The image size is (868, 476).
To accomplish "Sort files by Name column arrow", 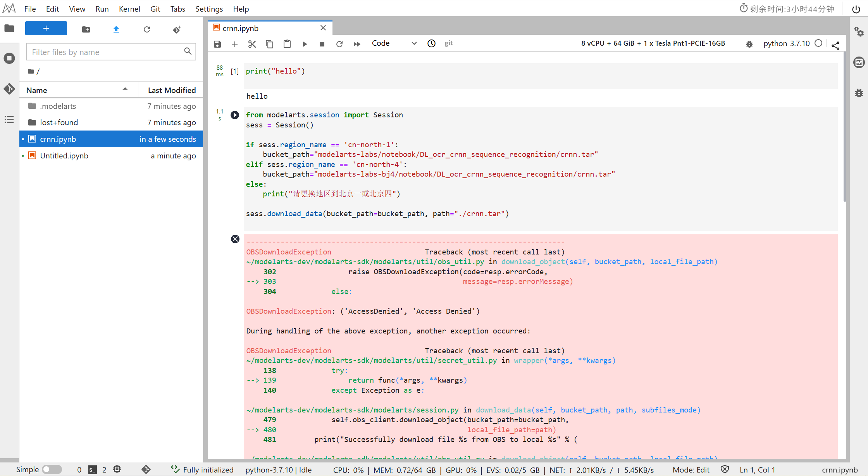I will (x=125, y=89).
